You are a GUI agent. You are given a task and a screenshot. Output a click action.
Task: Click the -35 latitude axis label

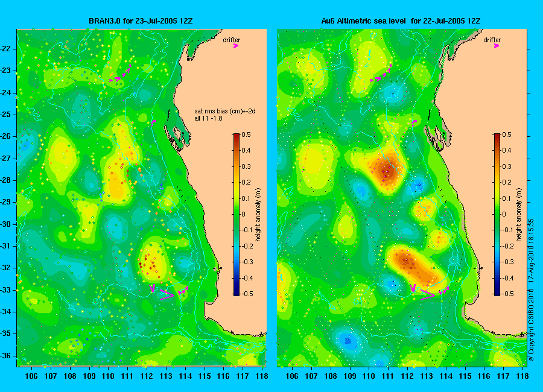[x=7, y=334]
